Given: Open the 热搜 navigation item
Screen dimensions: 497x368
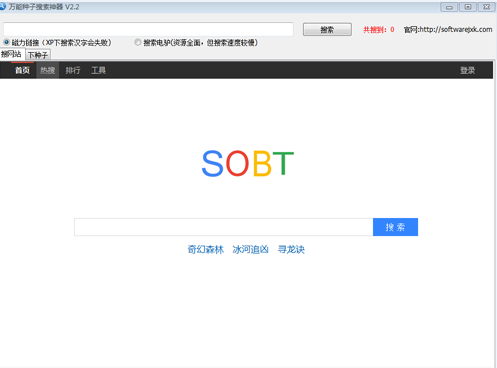Looking at the screenshot, I should pos(48,70).
